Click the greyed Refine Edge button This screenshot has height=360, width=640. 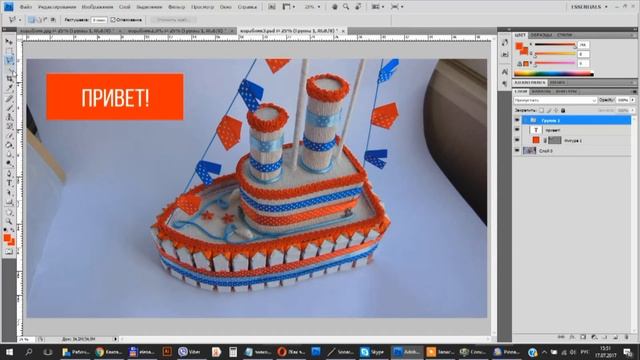tap(173, 20)
